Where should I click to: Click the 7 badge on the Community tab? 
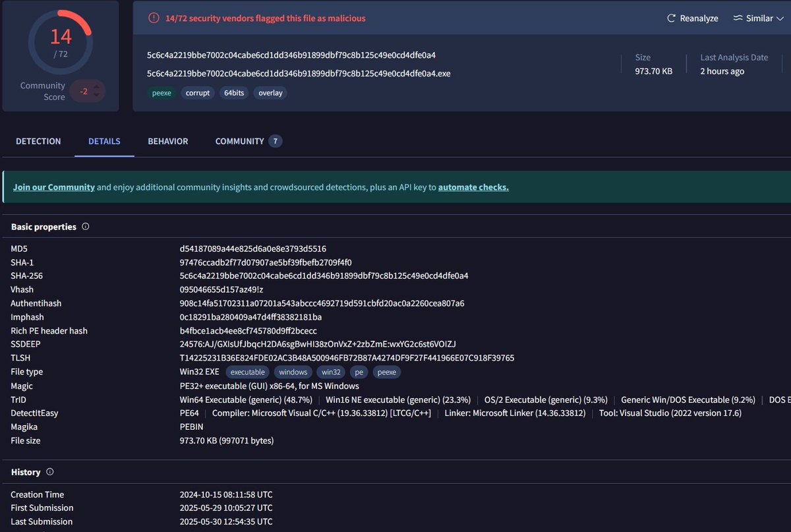point(276,141)
